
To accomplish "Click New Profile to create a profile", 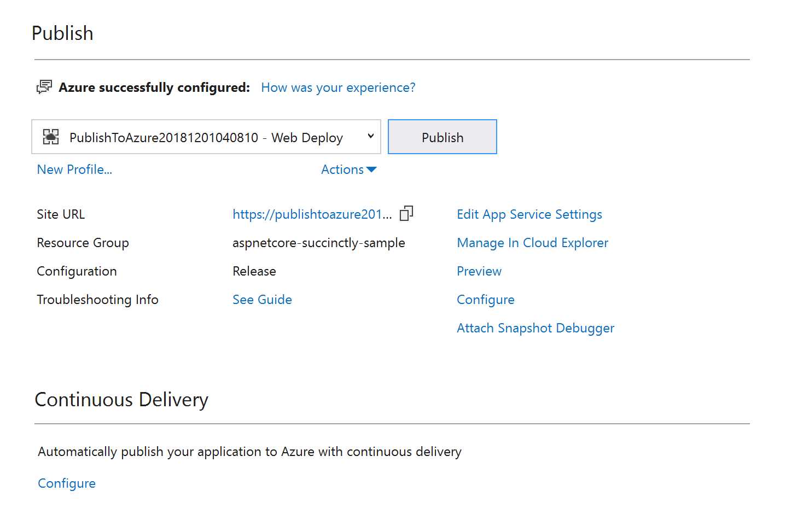I will pos(74,169).
